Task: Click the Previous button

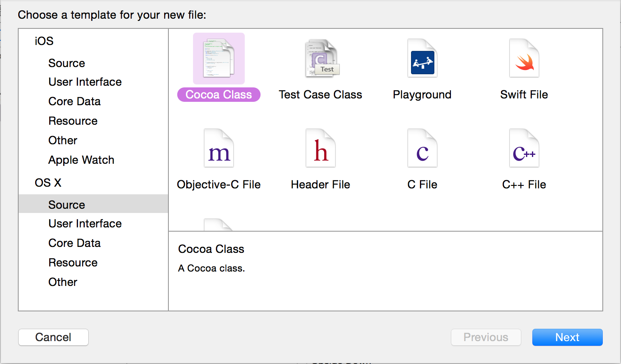Action: 486,337
